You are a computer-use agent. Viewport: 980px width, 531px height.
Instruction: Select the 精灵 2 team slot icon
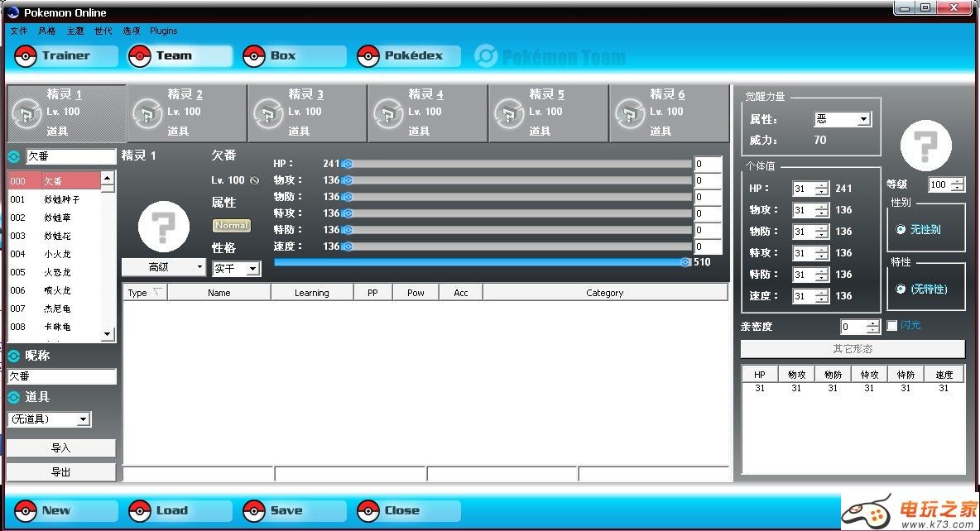coord(147,113)
